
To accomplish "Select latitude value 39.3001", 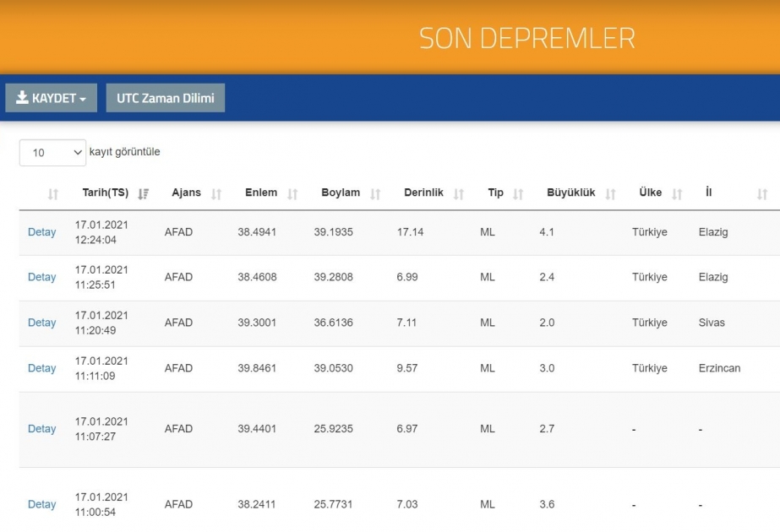I will coord(257,323).
